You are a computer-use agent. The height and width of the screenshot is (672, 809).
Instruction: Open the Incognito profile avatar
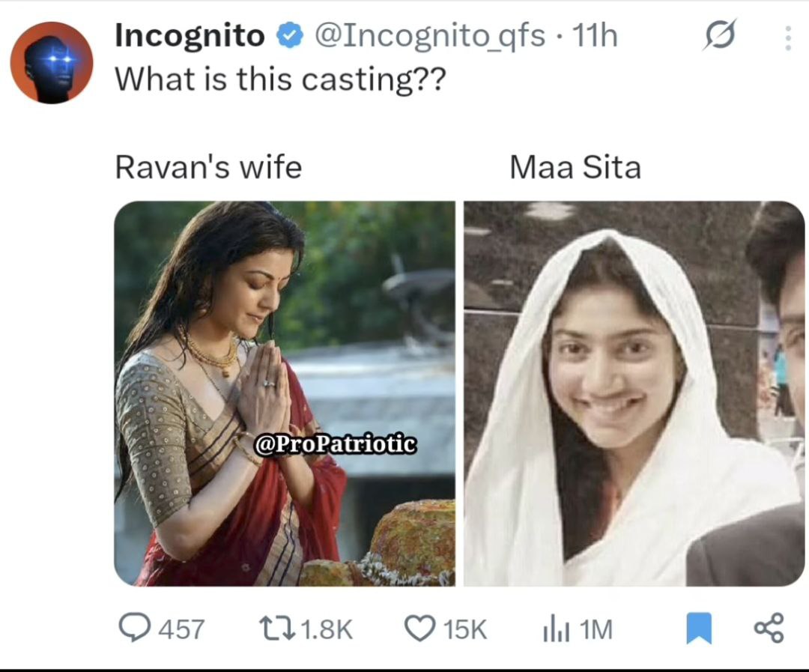(x=52, y=62)
